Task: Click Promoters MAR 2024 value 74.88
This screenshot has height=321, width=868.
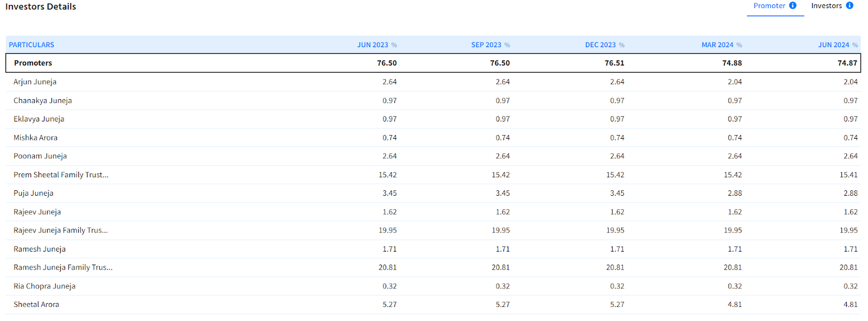Action: (x=732, y=63)
